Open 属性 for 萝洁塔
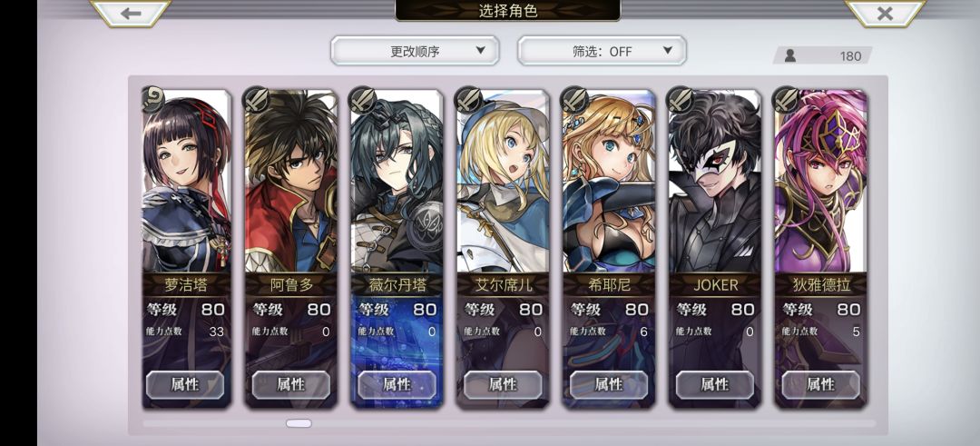This screenshot has width=980, height=446. [x=185, y=385]
